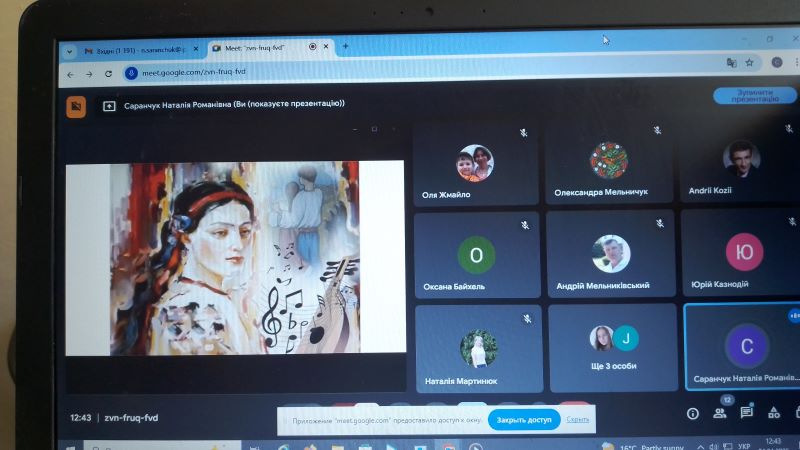Click the 'Закрыть доступ' button
800x450 pixels.
click(x=524, y=420)
